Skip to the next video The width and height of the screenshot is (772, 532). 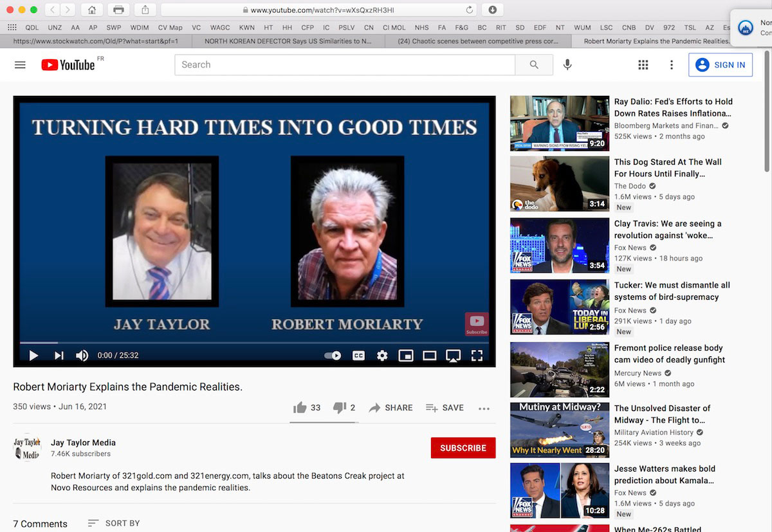pos(59,355)
